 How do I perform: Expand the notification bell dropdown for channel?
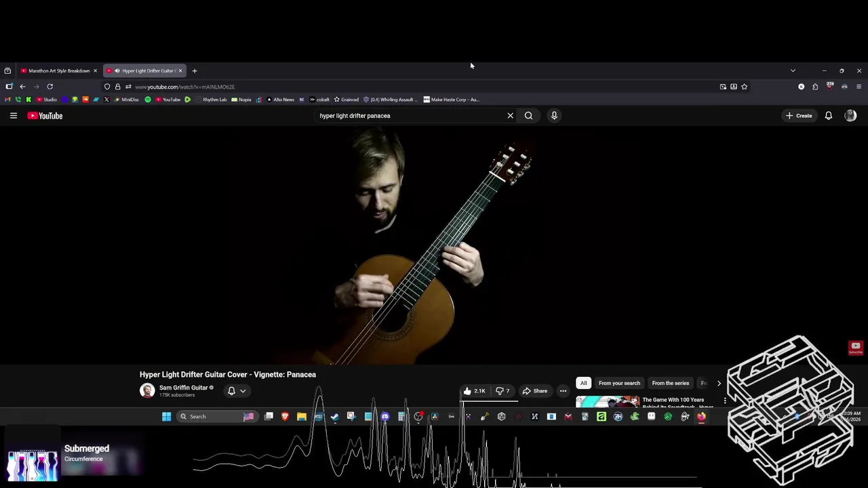[237, 391]
